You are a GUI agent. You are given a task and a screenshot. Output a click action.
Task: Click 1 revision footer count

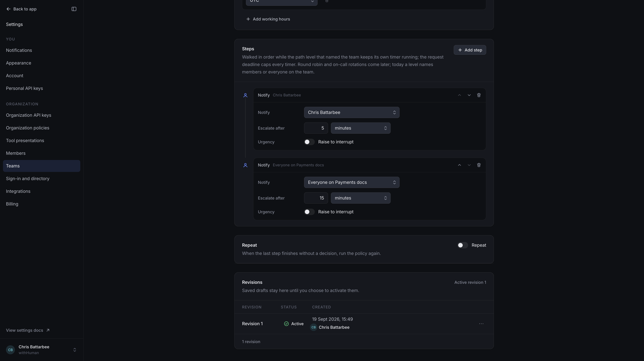click(251, 342)
